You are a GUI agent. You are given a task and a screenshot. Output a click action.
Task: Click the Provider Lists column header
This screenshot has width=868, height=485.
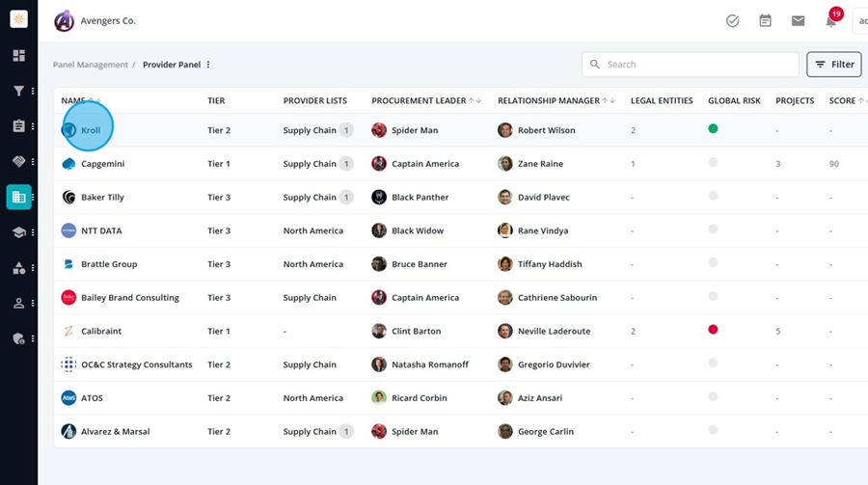point(315,101)
